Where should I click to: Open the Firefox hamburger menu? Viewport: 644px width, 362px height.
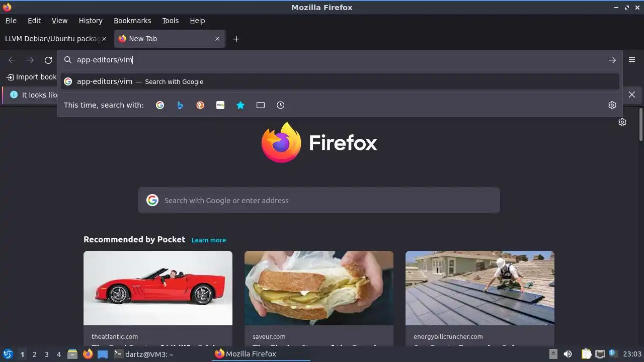point(632,60)
